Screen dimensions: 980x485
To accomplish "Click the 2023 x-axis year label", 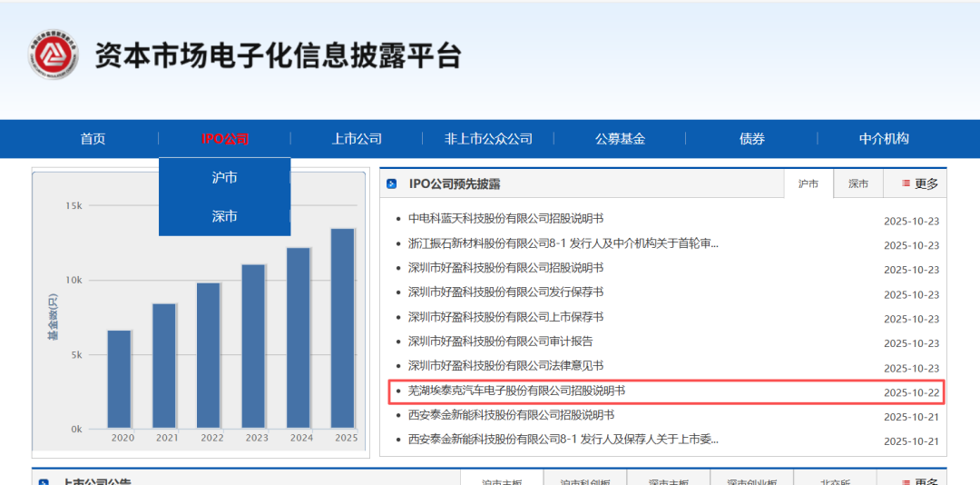I will click(257, 438).
